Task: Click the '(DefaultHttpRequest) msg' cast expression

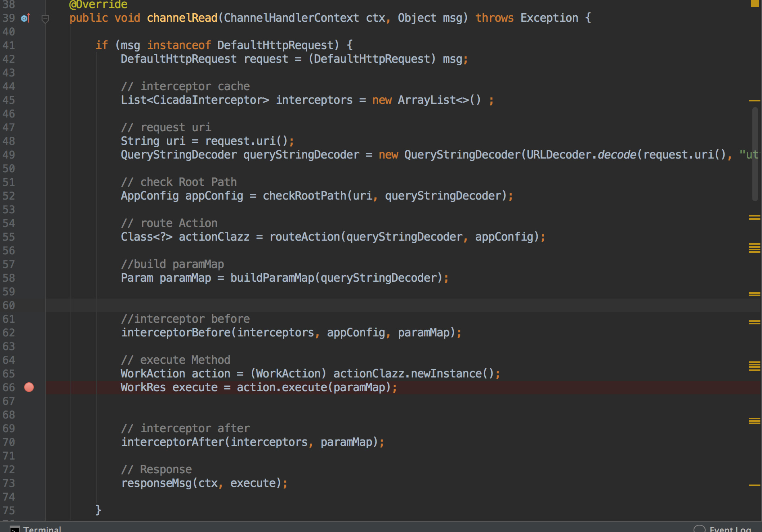Action: click(385, 59)
